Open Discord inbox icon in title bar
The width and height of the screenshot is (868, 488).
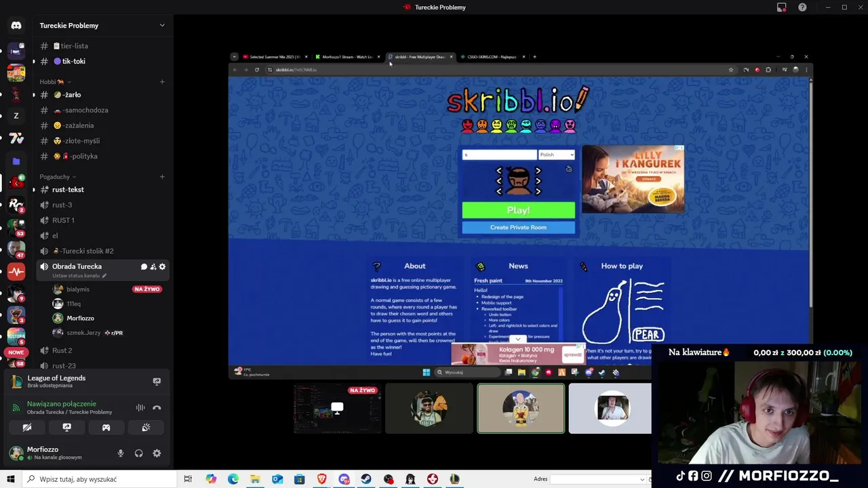click(781, 7)
